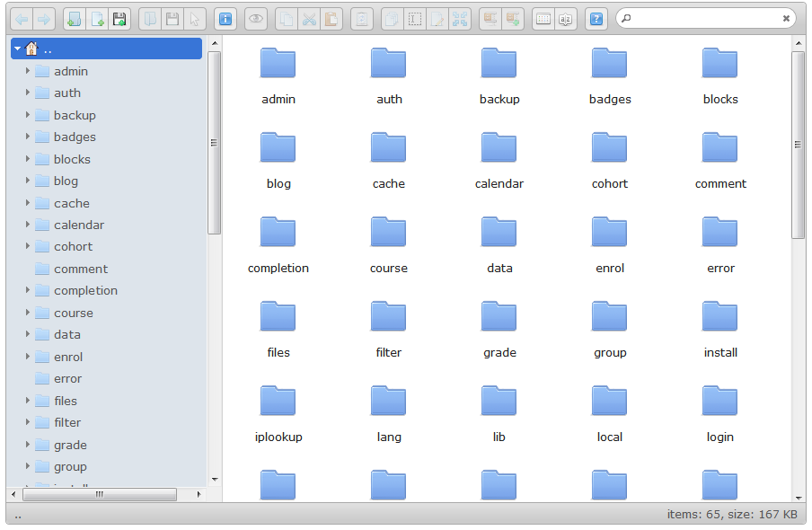Click the New text file icon
Screen dimensions: 812x530
(x=97, y=19)
